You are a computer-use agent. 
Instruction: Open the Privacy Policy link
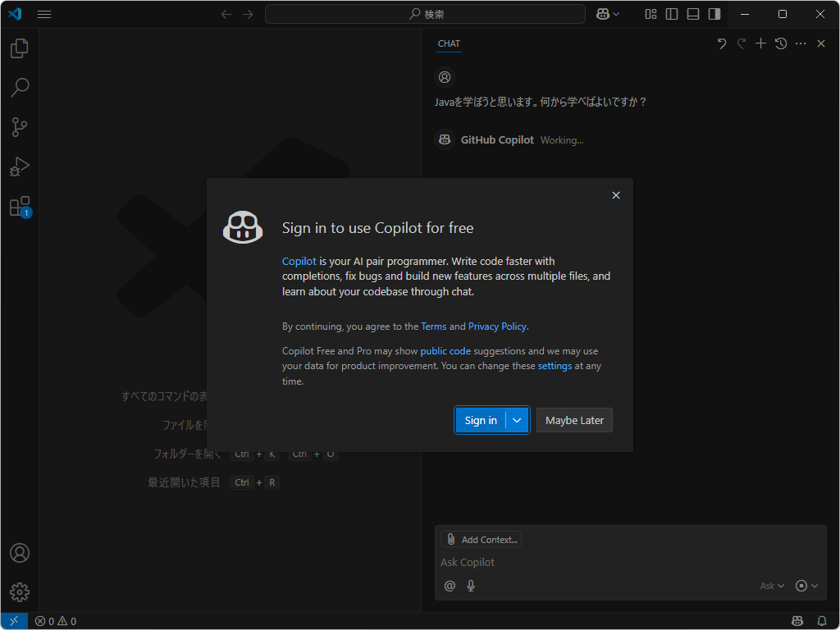pos(497,326)
